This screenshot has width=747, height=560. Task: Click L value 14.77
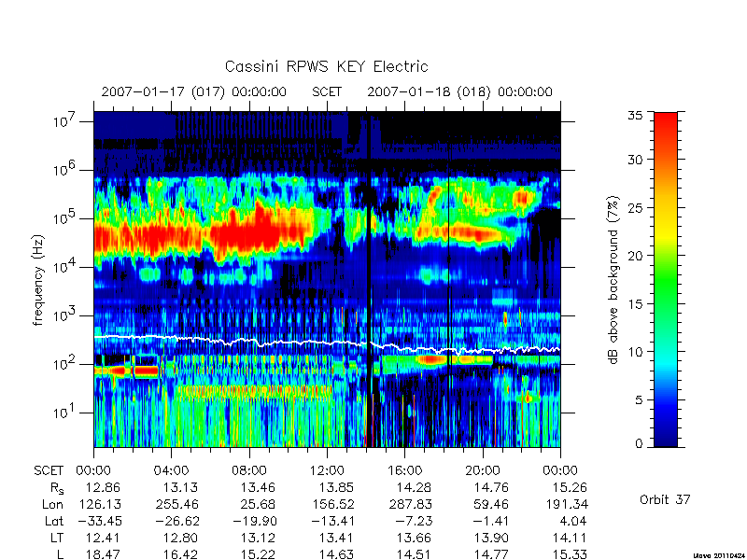[491, 554]
